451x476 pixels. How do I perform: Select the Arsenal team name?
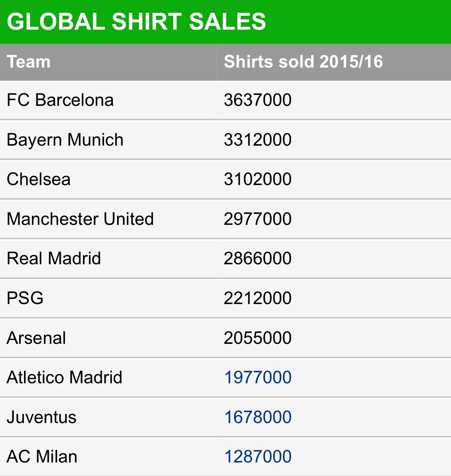coord(36,338)
